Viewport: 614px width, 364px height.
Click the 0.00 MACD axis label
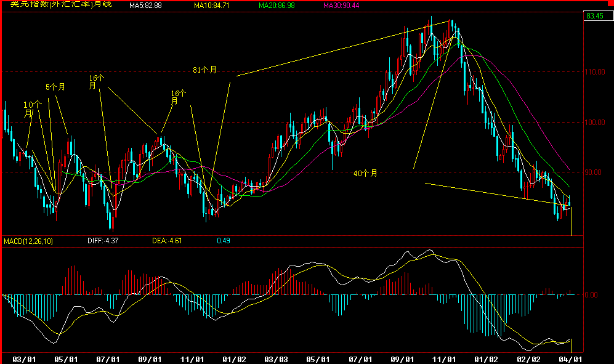pos(591,294)
